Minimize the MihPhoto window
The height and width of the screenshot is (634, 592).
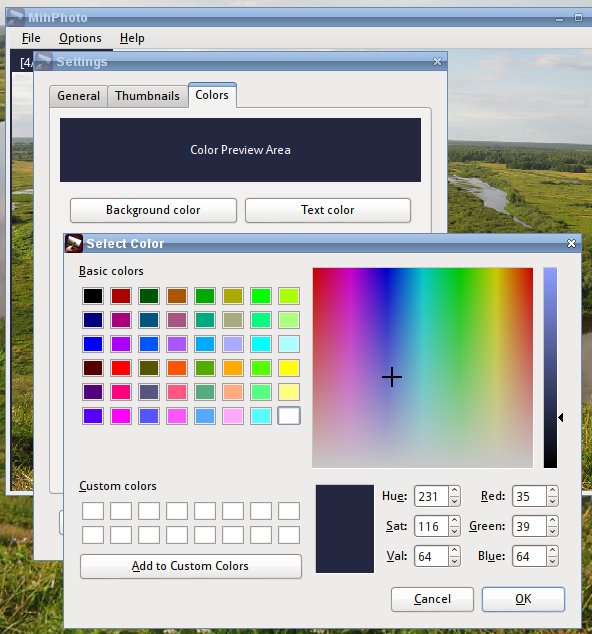[559, 19]
